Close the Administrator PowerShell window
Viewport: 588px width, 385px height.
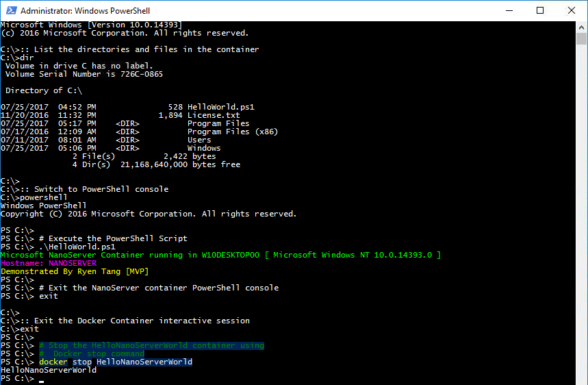coord(571,10)
